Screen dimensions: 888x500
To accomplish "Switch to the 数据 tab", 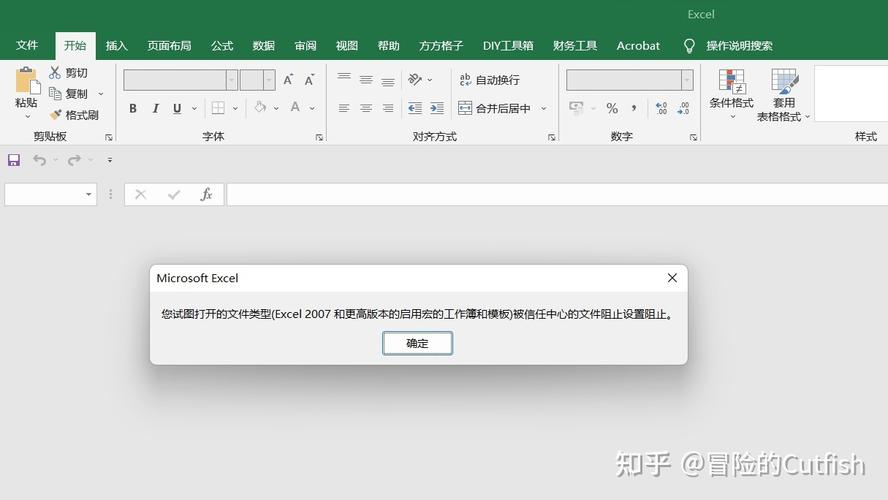I will coord(263,46).
